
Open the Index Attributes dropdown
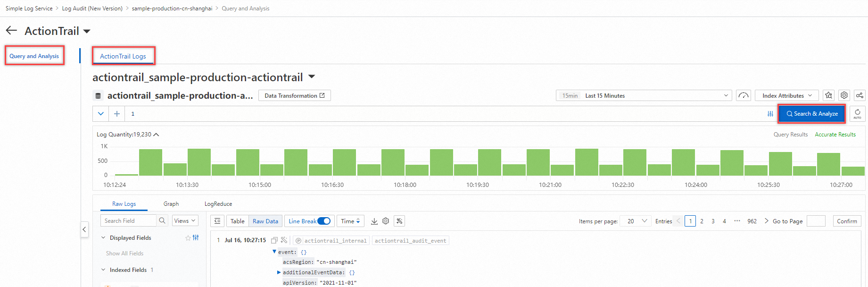click(786, 95)
